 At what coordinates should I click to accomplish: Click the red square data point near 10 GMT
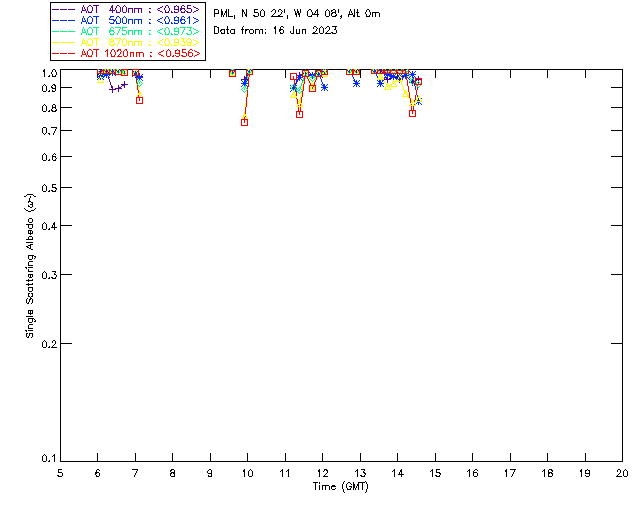pyautogui.click(x=245, y=122)
